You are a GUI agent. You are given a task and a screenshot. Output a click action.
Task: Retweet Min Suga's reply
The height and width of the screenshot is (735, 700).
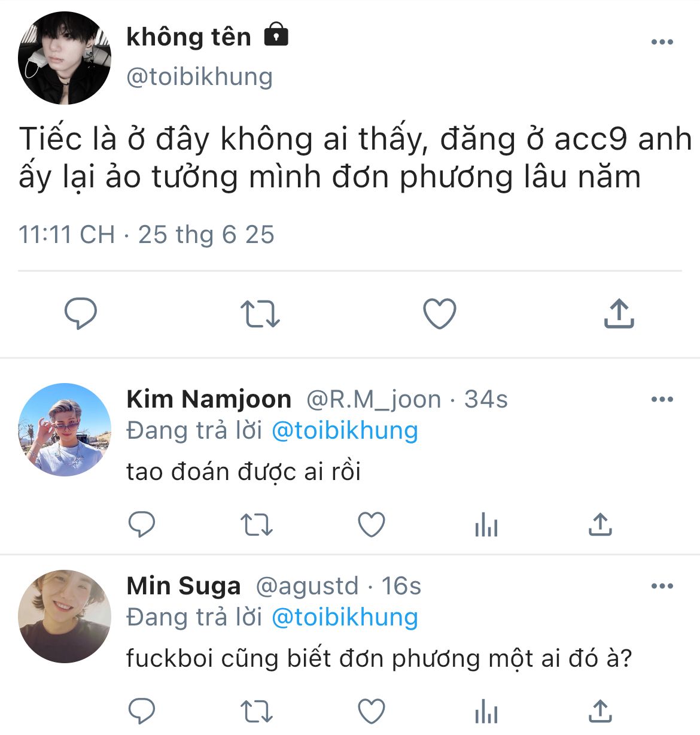[257, 711]
